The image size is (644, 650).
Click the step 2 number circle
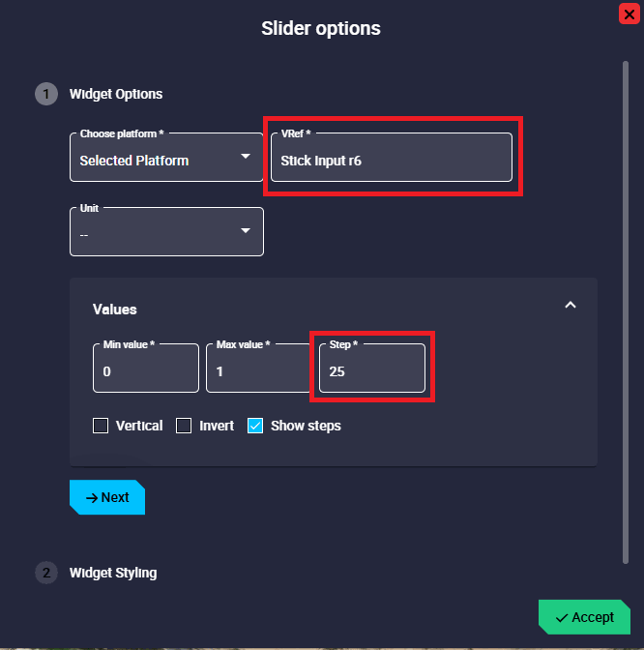pyautogui.click(x=45, y=573)
